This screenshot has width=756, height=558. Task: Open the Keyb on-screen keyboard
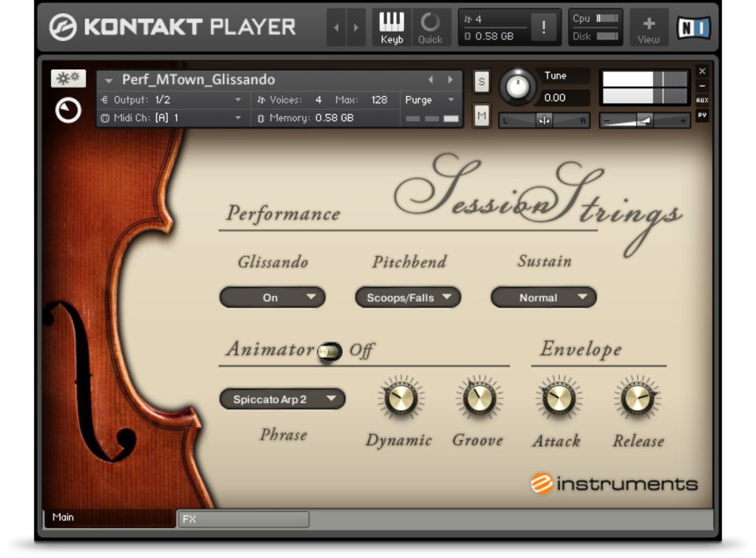pos(391,28)
